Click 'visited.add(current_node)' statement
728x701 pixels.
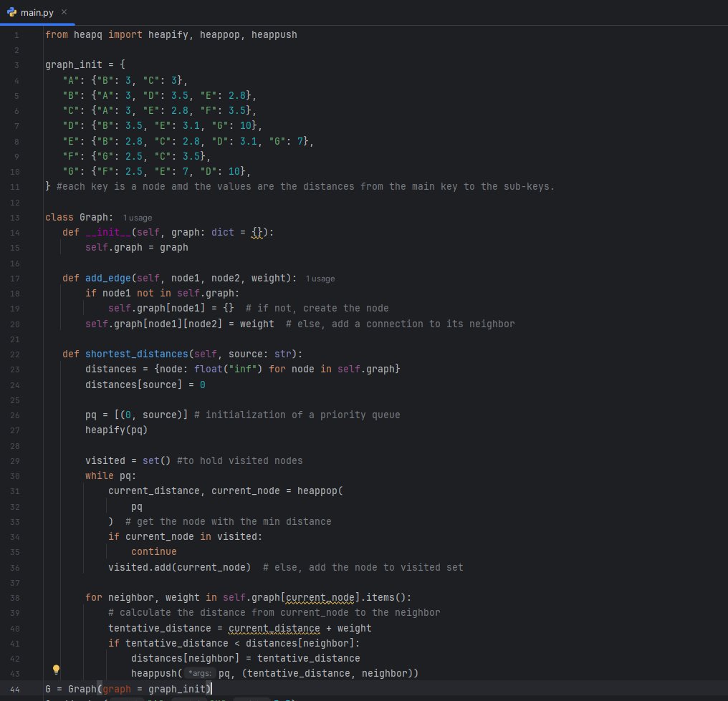[180, 567]
